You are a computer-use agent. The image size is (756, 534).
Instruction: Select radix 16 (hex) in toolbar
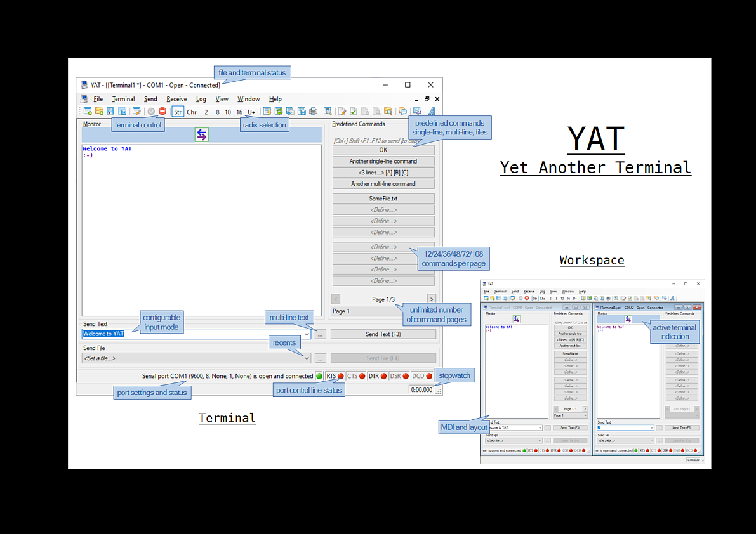pyautogui.click(x=239, y=112)
